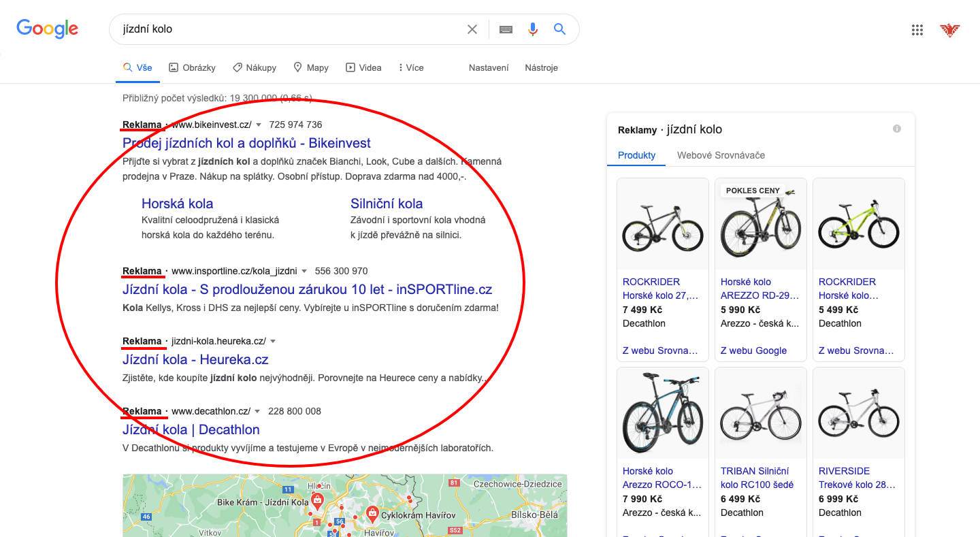This screenshot has width=980, height=537.
Task: Open the Horská kola sitelink
Action: pos(177,203)
